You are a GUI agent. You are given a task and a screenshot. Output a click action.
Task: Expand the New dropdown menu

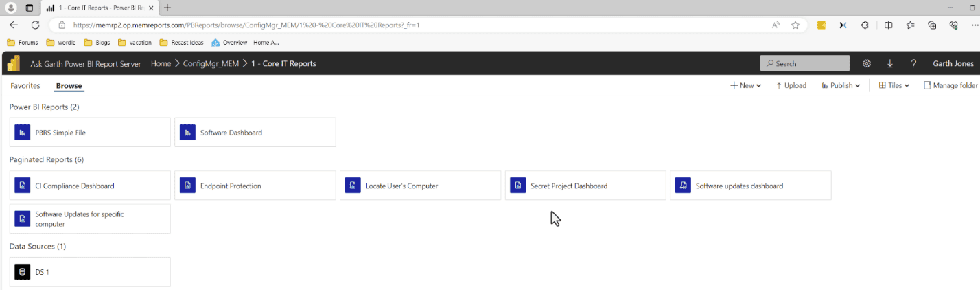click(x=746, y=85)
